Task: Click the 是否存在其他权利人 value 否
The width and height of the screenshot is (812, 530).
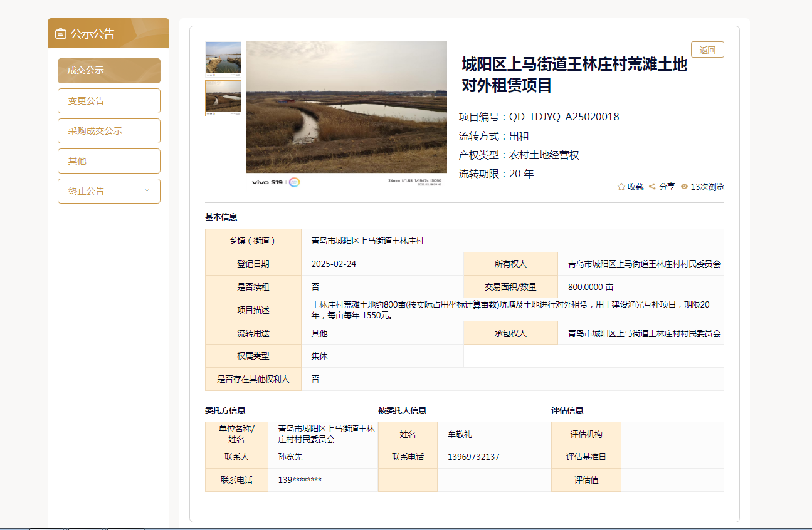Action: pyautogui.click(x=315, y=379)
